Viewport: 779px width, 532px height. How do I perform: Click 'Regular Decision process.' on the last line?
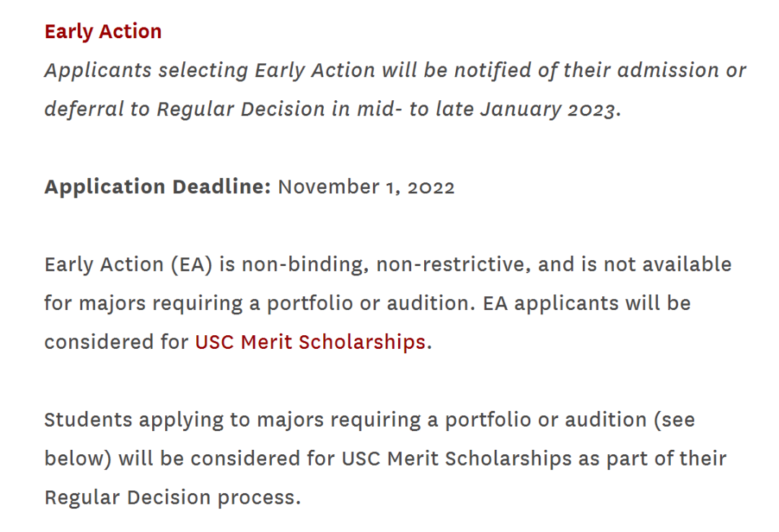coord(172,497)
